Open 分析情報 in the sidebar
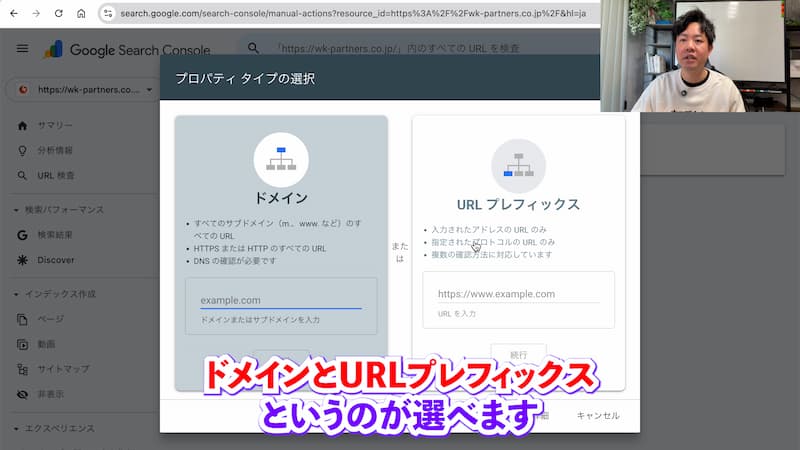The width and height of the screenshot is (800, 450). pos(55,151)
